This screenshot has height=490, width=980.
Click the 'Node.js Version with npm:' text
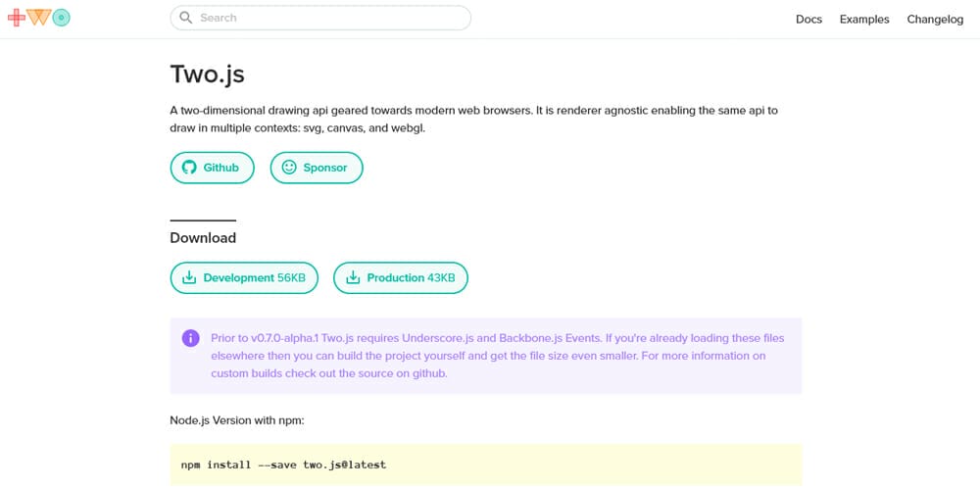coord(237,420)
